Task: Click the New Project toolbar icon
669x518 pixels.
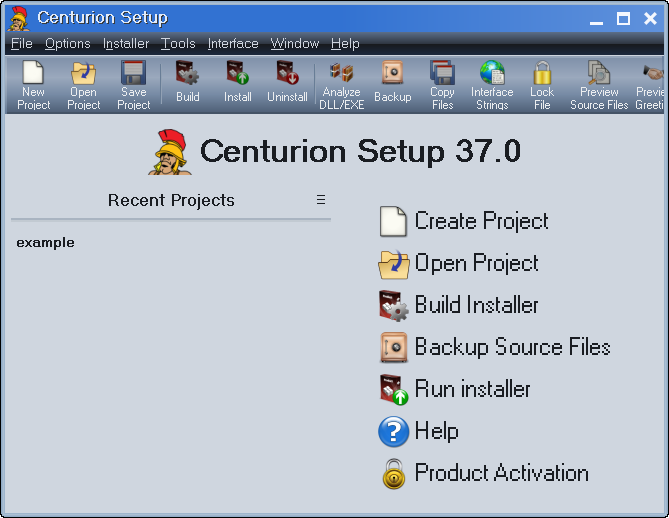Action: coord(33,73)
